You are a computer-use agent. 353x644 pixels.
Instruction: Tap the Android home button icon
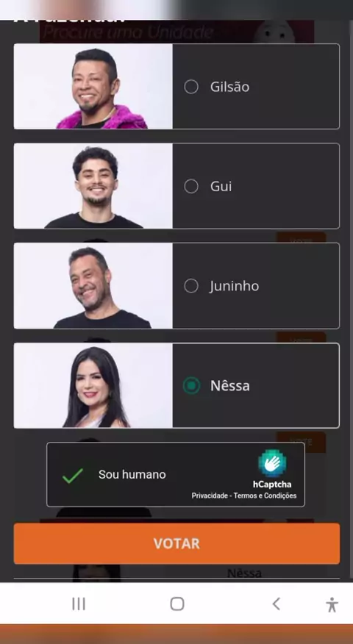coord(177,604)
